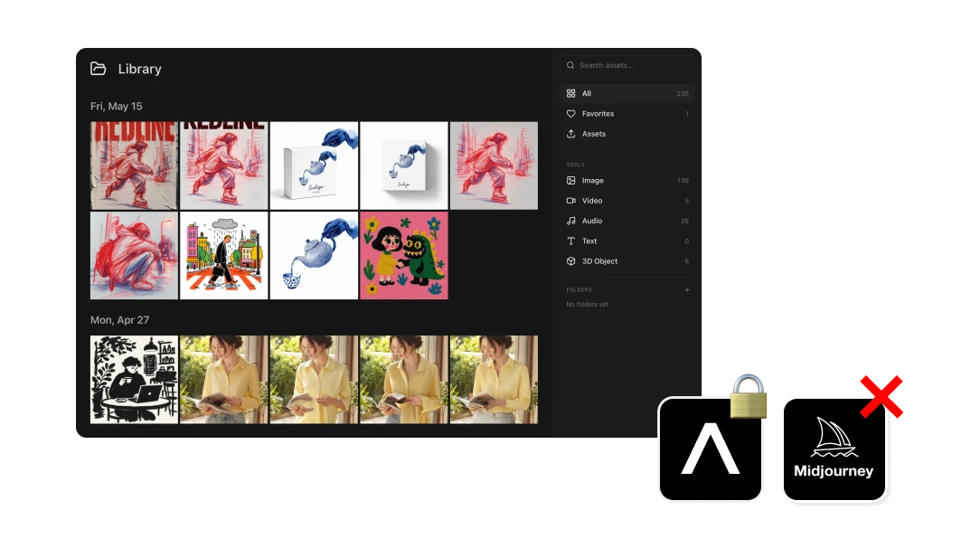Open the blue teapot pouring illustration
Screen dimensions: 980x548
314,256
